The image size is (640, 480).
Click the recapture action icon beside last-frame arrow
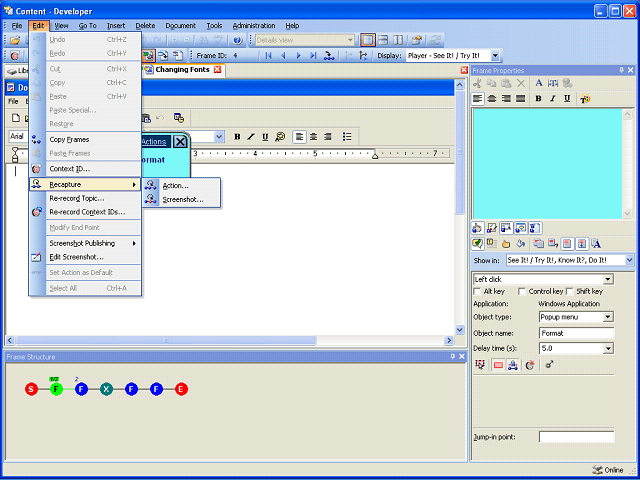pyautogui.click(x=329, y=56)
